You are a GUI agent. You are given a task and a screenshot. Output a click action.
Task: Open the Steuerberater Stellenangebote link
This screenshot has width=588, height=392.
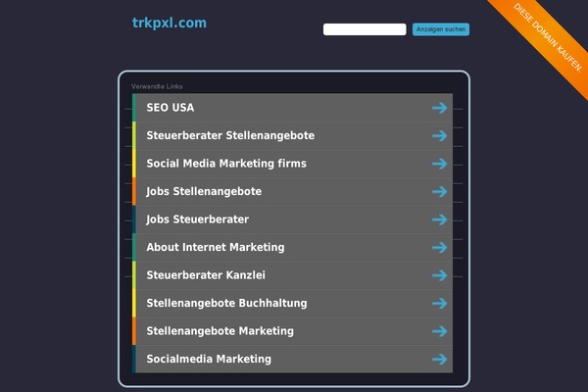pyautogui.click(x=230, y=135)
